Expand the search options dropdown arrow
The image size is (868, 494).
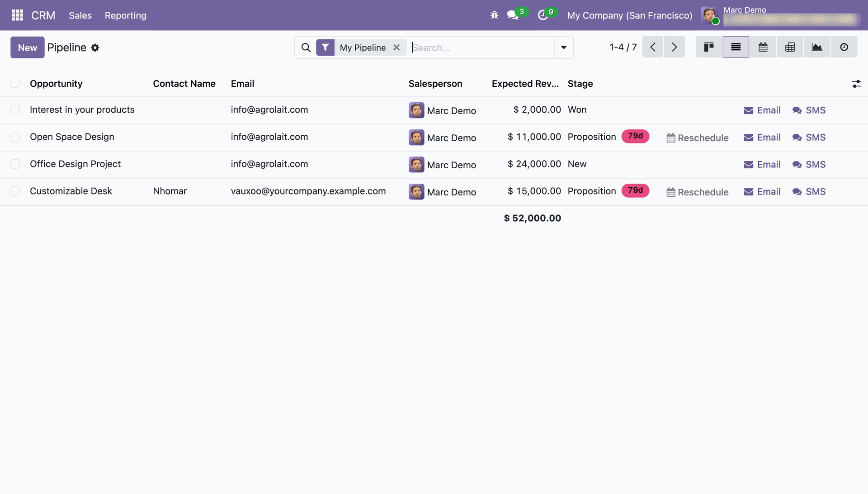[563, 47]
